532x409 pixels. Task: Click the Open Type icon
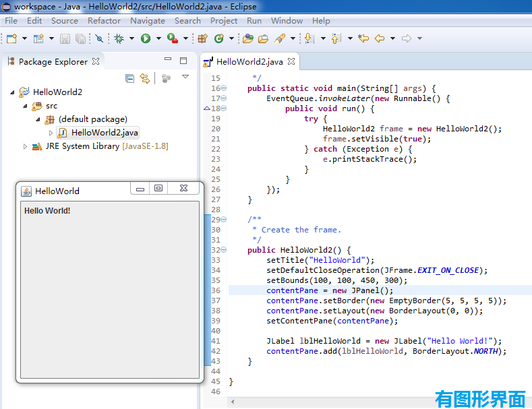coord(248,38)
